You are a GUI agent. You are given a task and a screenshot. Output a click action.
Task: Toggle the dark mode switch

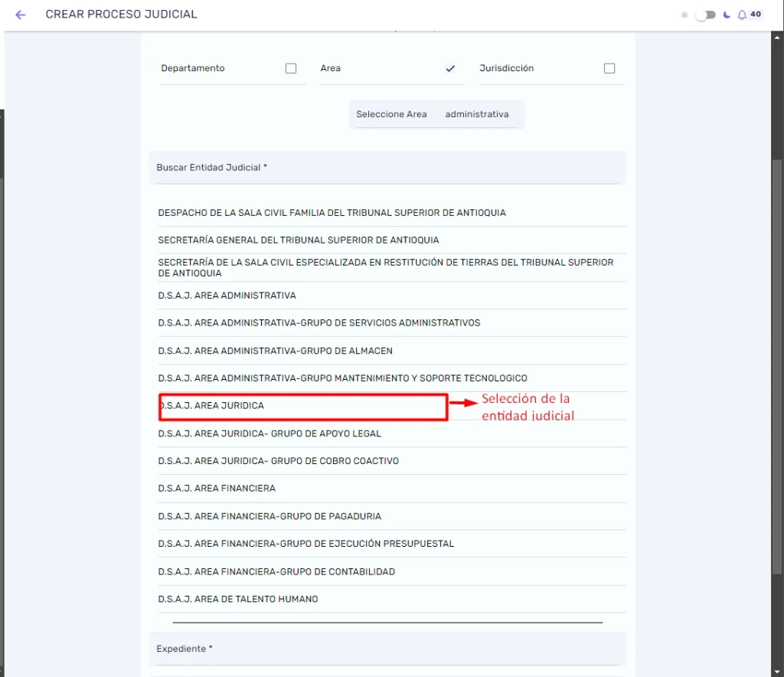(x=705, y=15)
